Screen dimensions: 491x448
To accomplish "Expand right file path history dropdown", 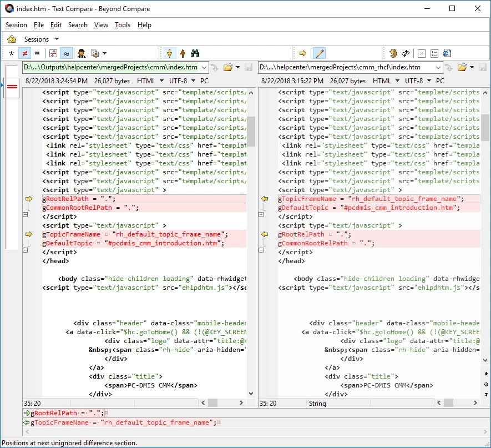I will (x=438, y=67).
